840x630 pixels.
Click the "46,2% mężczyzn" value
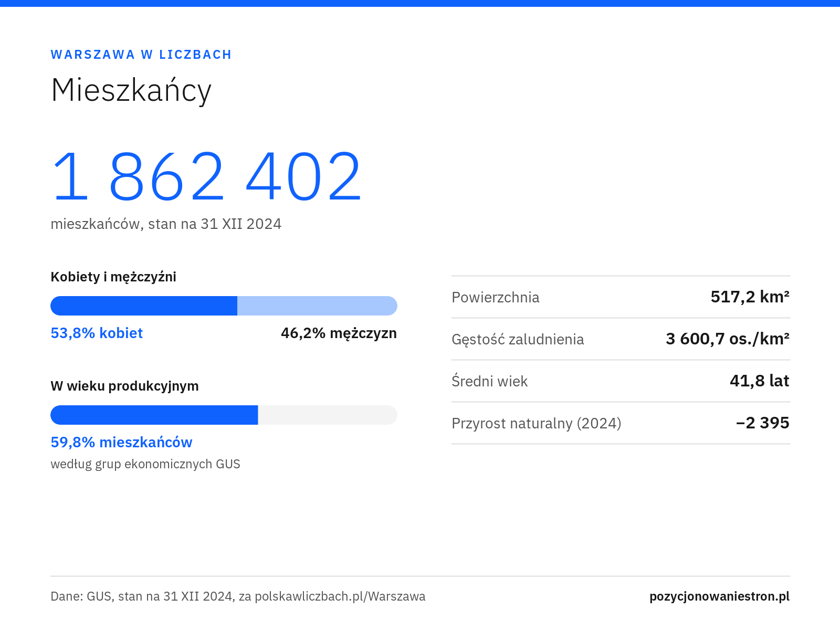click(339, 333)
